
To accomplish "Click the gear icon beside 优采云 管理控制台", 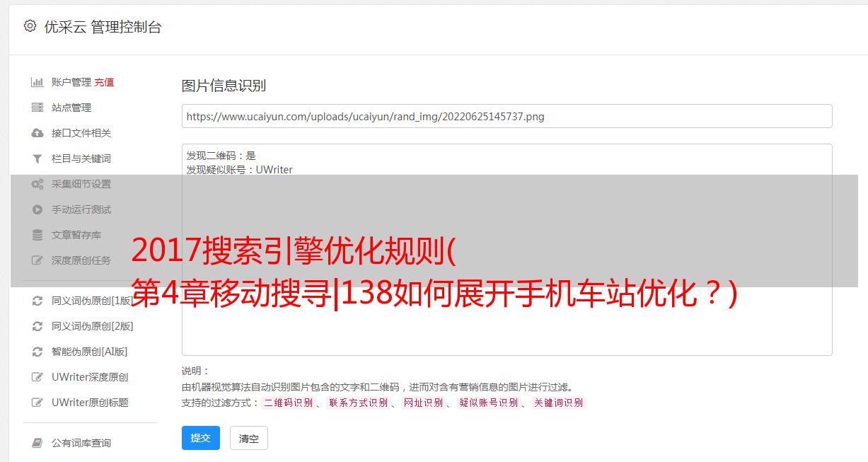I will [30, 26].
